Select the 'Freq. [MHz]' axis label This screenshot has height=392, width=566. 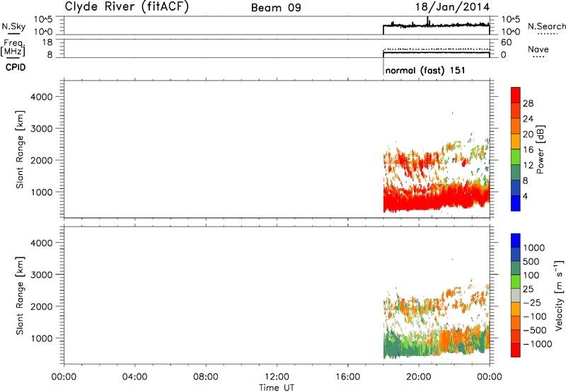pos(13,48)
